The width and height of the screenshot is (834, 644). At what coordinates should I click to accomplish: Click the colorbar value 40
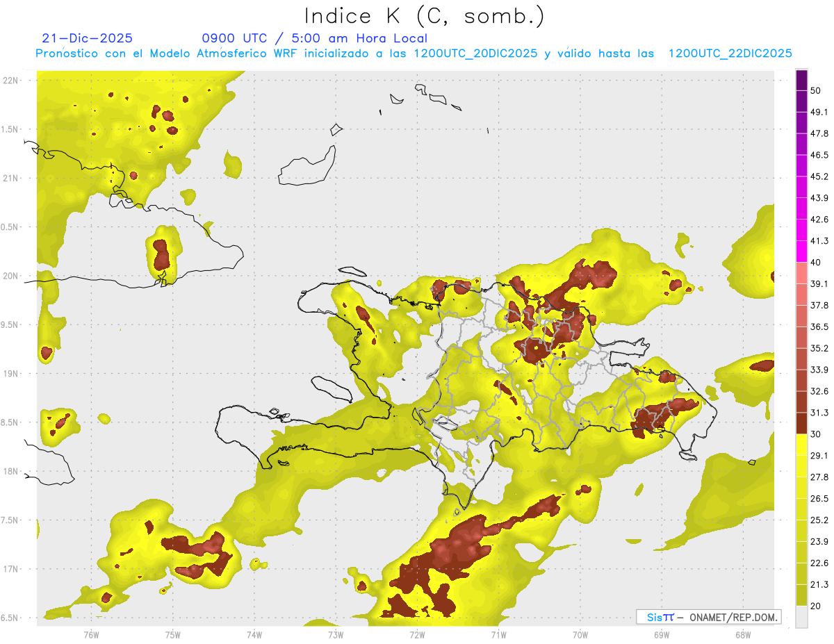click(x=816, y=263)
